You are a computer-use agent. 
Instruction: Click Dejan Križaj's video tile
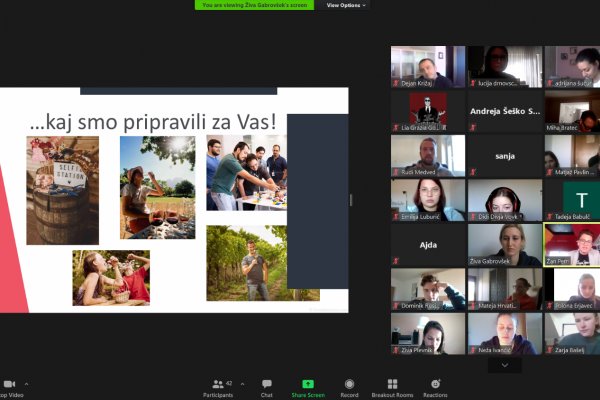428,66
